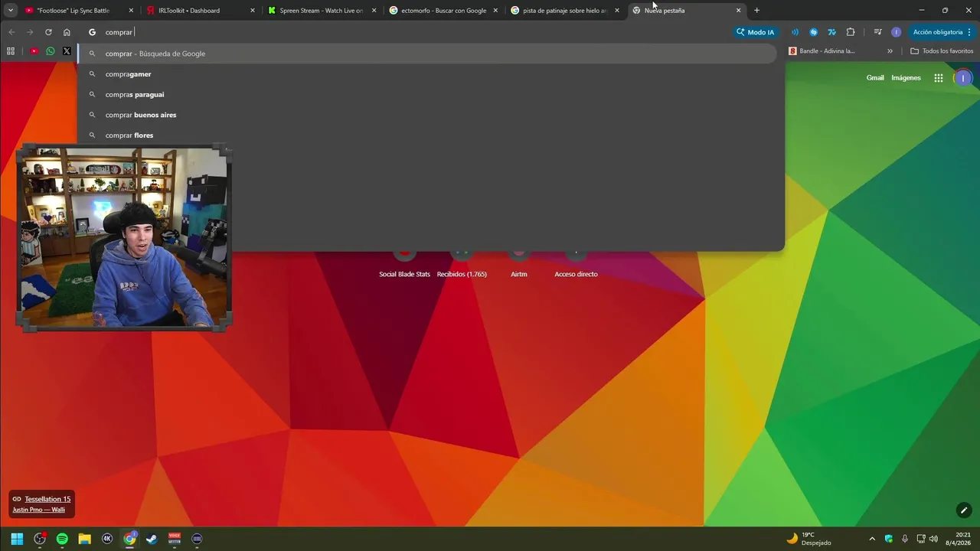Show hidden system tray icons
980x551 pixels.
pyautogui.click(x=871, y=539)
